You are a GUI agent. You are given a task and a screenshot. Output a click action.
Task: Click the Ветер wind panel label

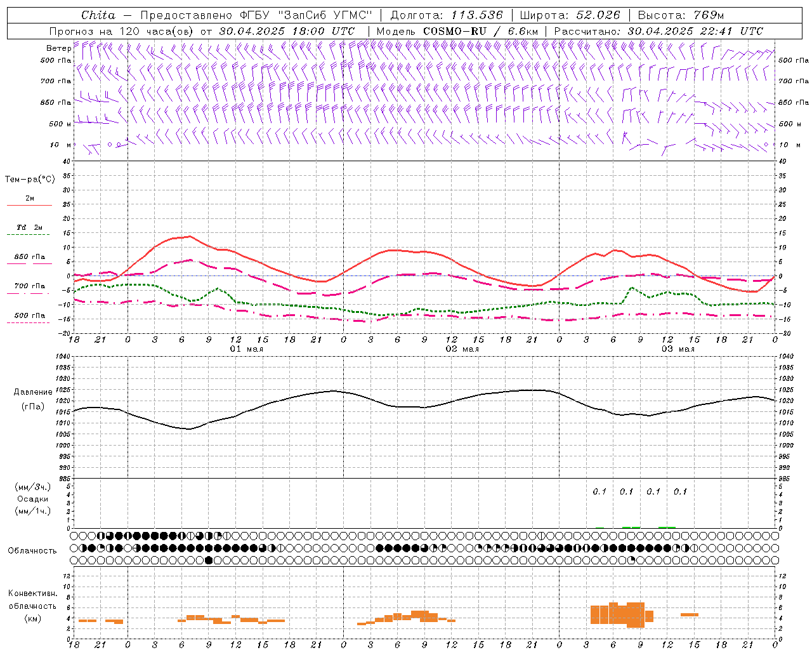58,48
